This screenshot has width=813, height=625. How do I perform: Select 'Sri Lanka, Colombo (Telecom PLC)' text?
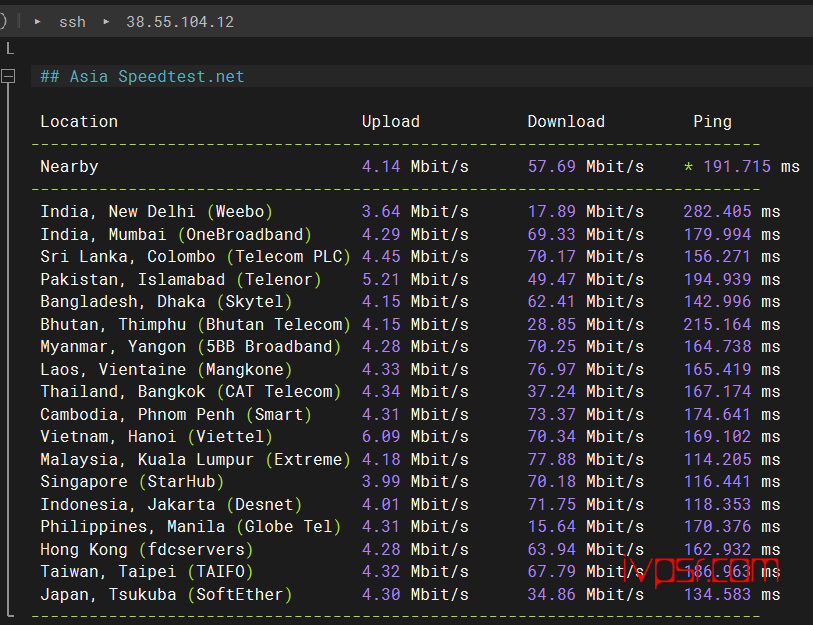[x=195, y=257]
